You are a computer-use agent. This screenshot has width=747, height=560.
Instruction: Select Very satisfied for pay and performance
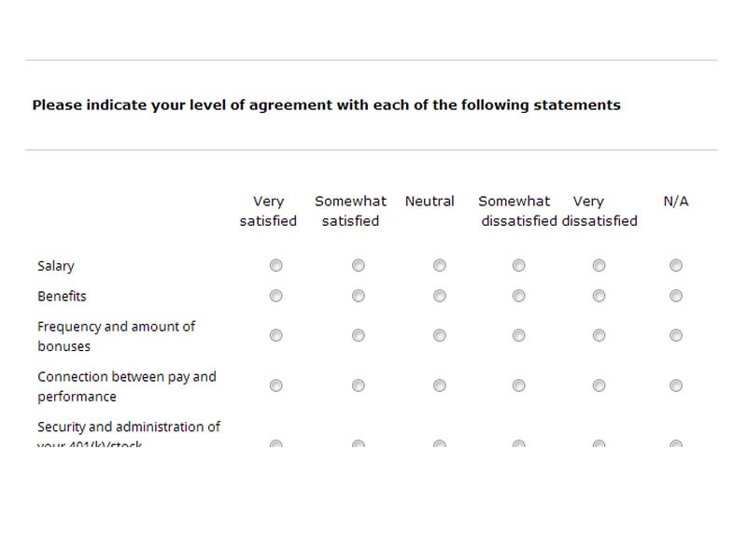[275, 385]
